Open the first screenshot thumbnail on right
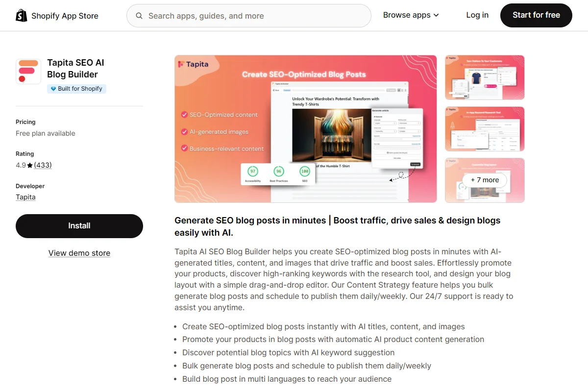 click(x=485, y=77)
